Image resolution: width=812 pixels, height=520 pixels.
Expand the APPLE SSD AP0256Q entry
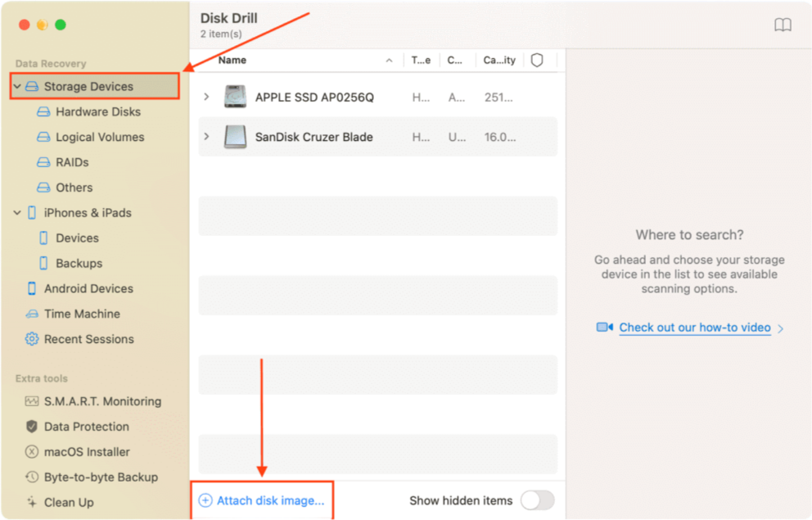click(x=205, y=96)
